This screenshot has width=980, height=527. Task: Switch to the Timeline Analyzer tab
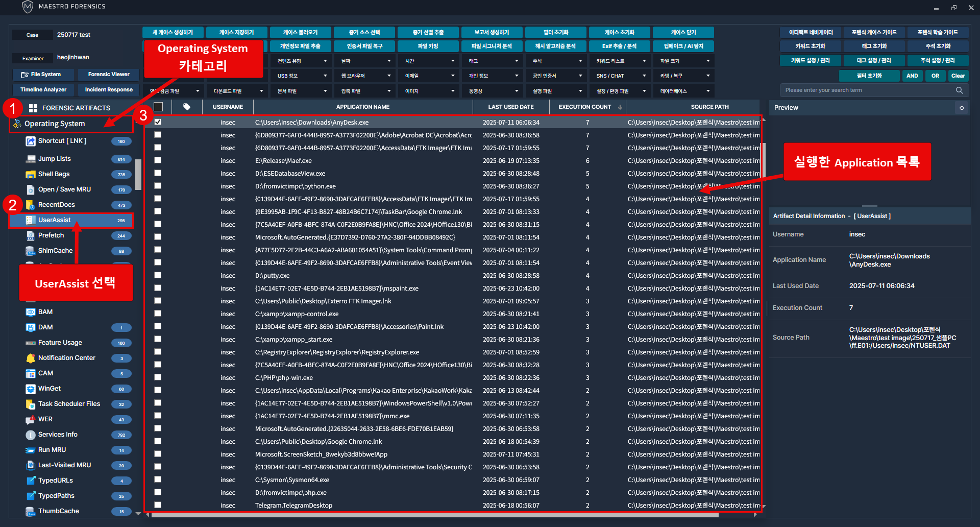(x=43, y=90)
